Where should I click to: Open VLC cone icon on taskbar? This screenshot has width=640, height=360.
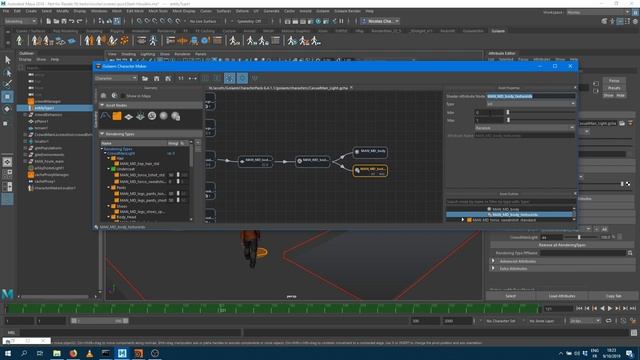pos(89,353)
